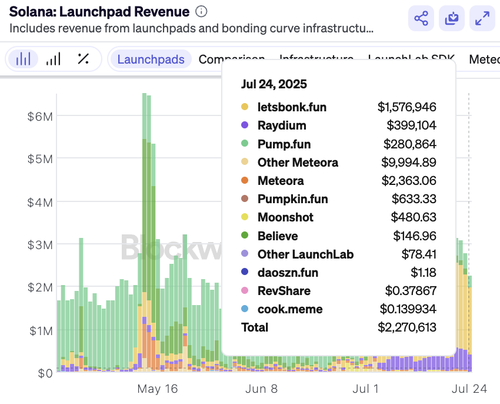
Task: Click daoszn.fun value $1.18
Action: point(423,273)
